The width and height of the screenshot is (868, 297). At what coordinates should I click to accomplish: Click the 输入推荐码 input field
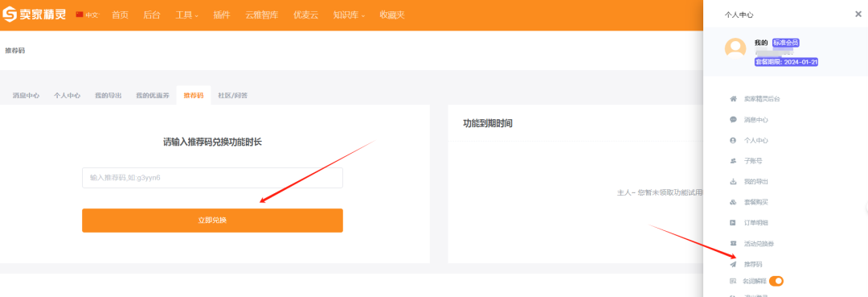coord(212,178)
